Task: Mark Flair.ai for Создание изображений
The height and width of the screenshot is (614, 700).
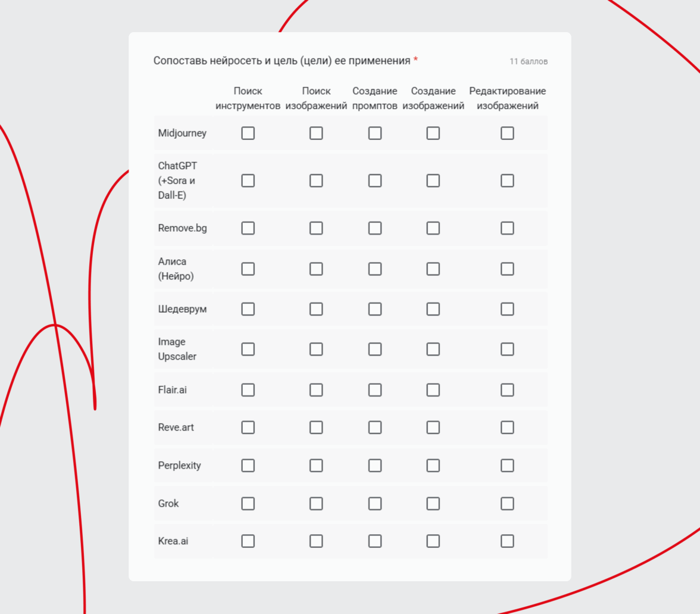Action: pyautogui.click(x=433, y=390)
